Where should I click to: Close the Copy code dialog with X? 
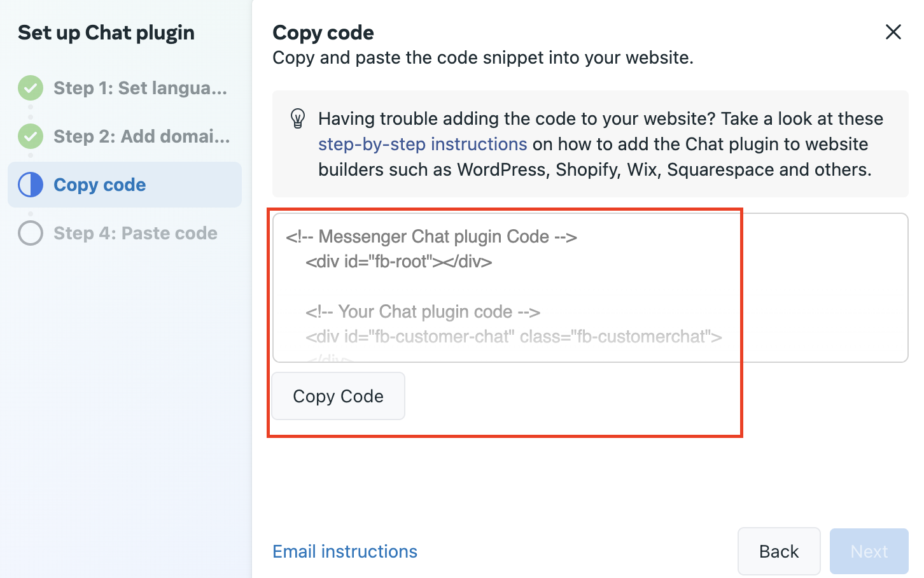coord(893,32)
